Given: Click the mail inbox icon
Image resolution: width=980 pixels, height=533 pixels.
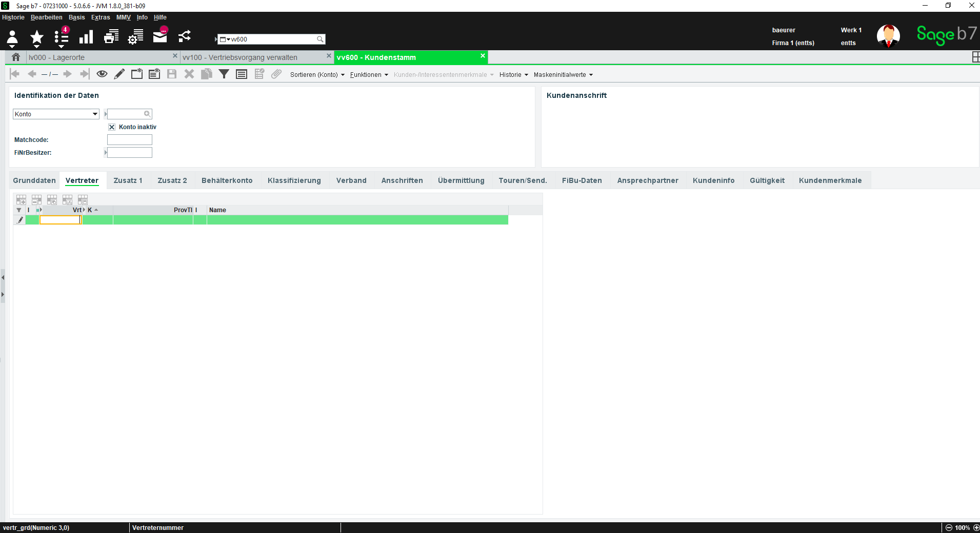Looking at the screenshot, I should (160, 36).
